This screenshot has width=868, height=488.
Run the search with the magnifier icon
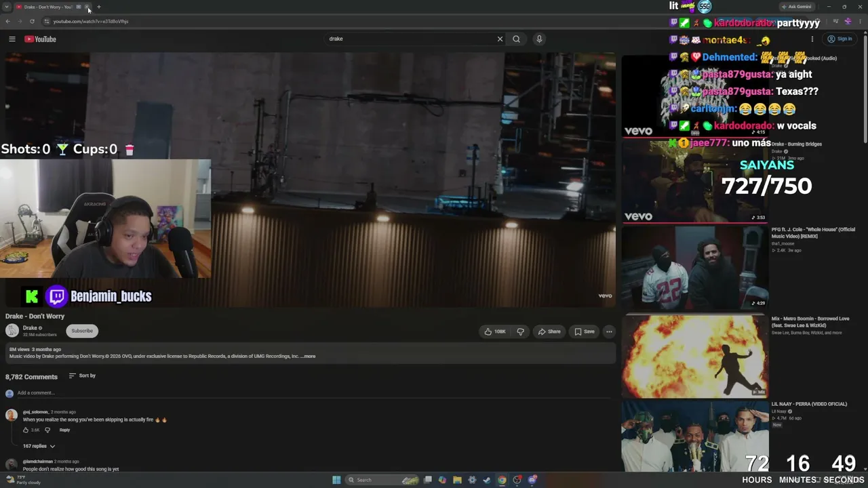tap(516, 39)
